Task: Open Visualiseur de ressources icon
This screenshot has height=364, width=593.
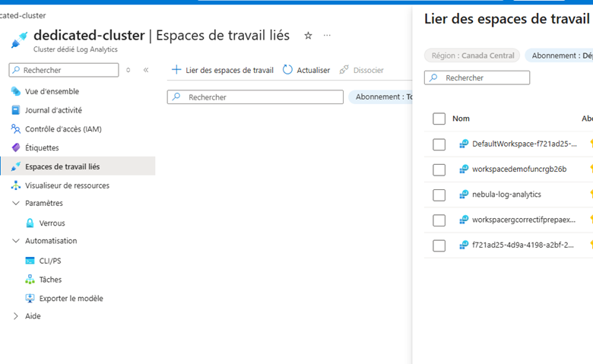Action: (16, 185)
